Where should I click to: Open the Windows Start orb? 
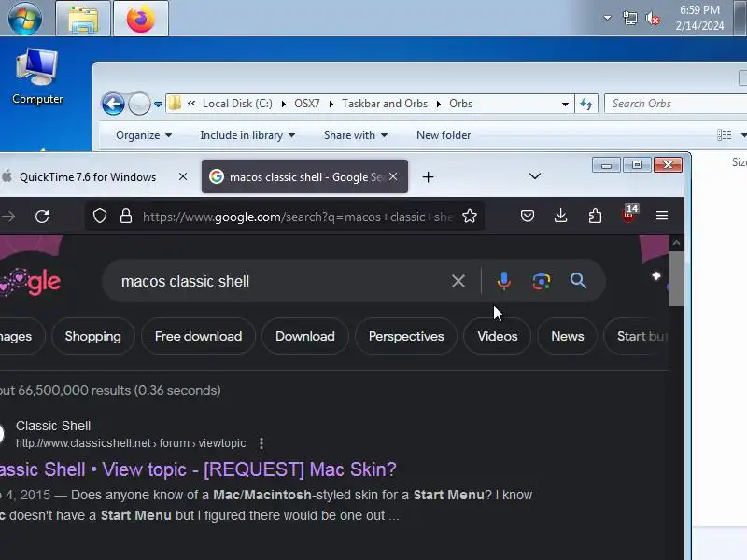pos(25,18)
